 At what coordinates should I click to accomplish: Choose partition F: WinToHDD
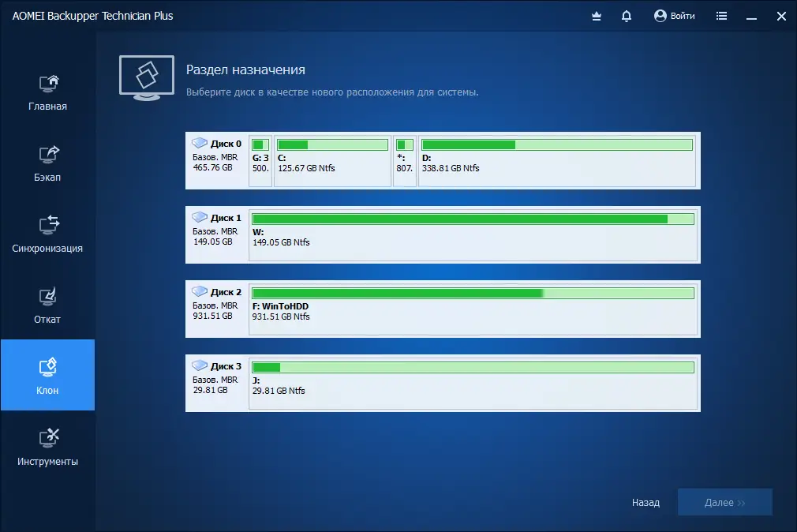point(473,309)
